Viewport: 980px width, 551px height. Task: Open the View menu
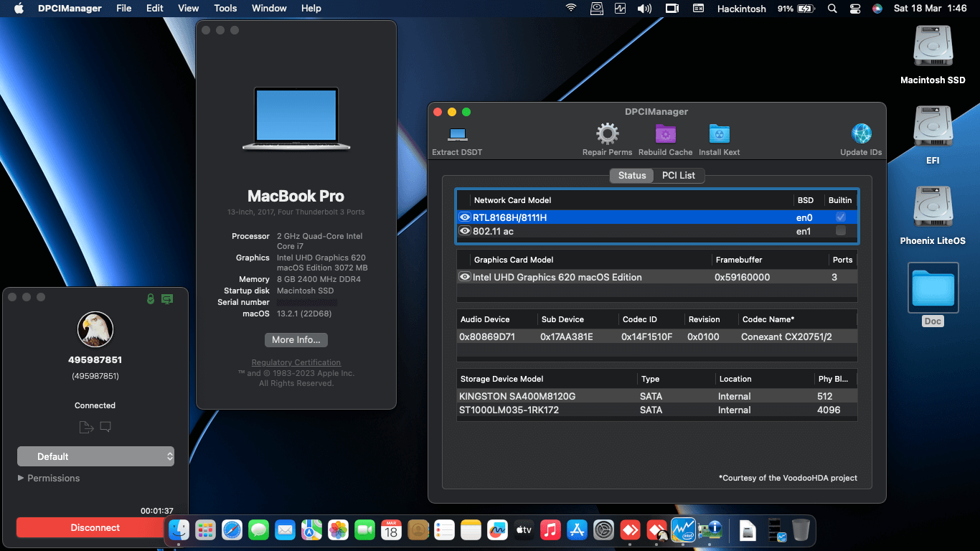(189, 9)
